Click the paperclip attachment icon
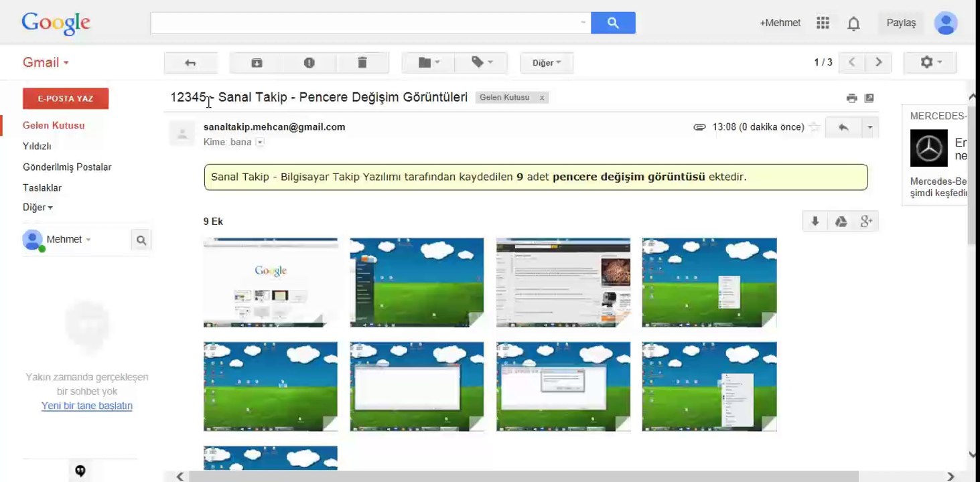This screenshot has width=980, height=482. pos(699,127)
